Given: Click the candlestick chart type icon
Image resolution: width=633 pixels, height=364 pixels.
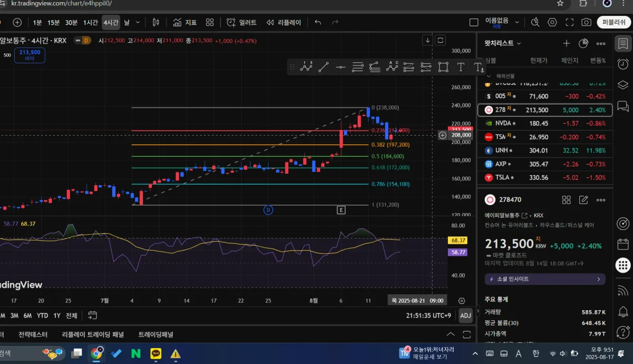Looking at the screenshot, I should click(x=156, y=22).
